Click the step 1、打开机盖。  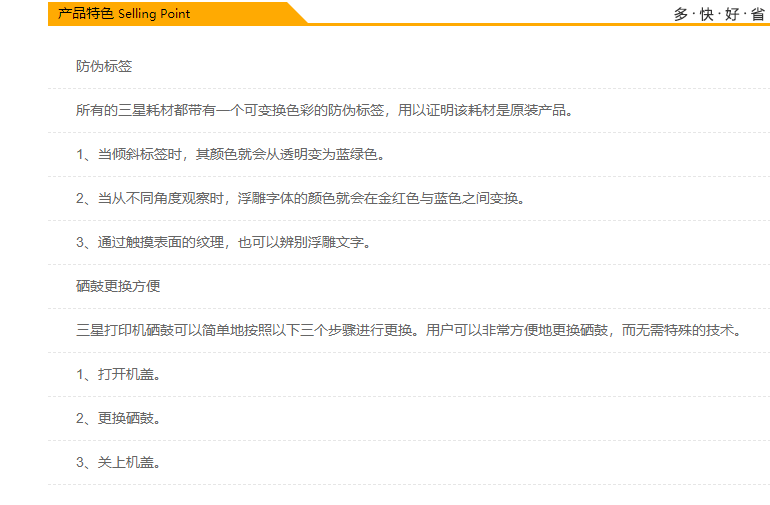point(118,374)
